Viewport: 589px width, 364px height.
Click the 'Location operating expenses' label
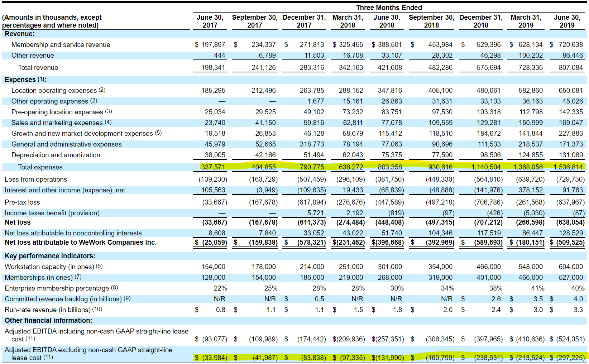(x=54, y=91)
